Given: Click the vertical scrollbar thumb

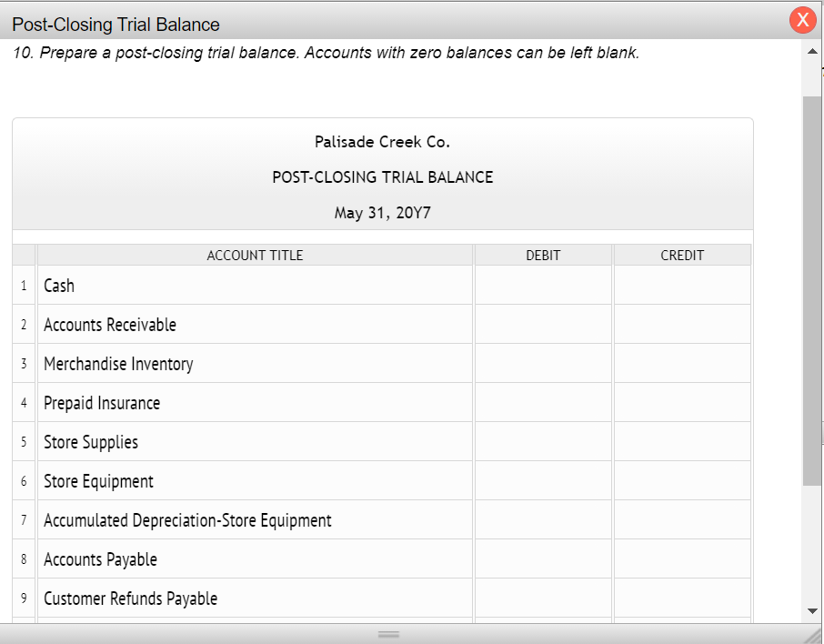Looking at the screenshot, I should (812, 291).
